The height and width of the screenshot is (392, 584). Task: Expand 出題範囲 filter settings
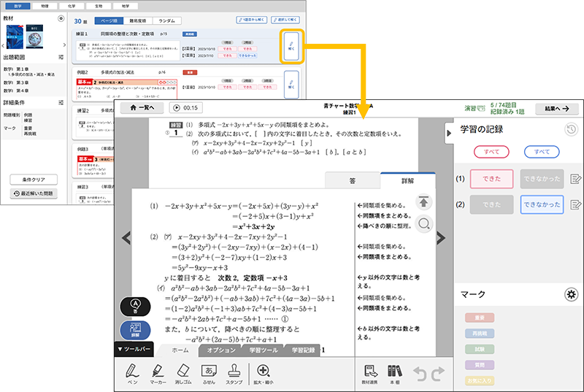[62, 56]
